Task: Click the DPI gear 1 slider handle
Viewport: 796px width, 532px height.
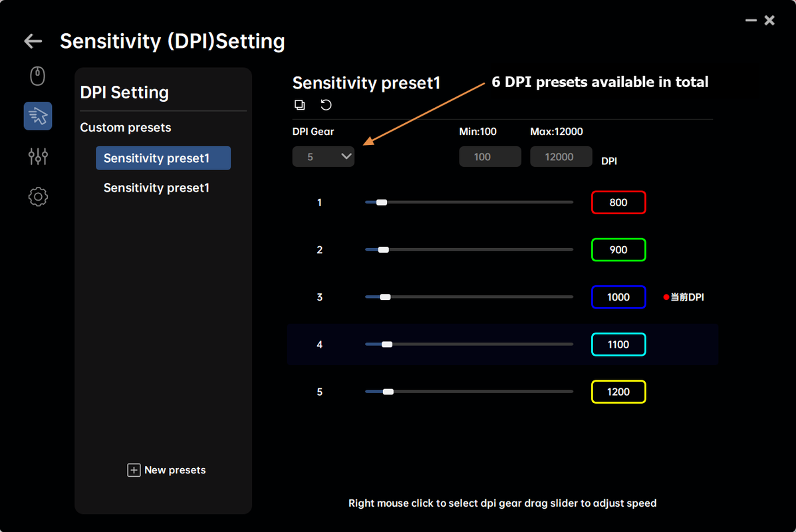Action: (382, 203)
